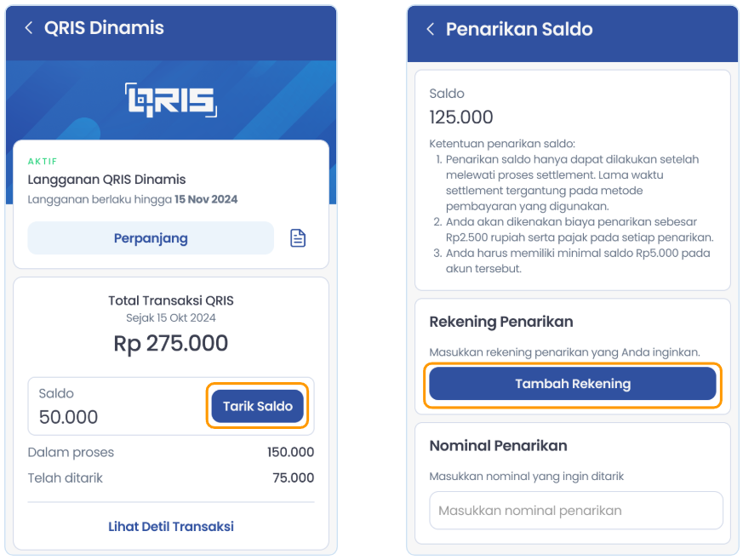Click the 50.000 saldo value
The image size is (743, 560).
coord(68,417)
